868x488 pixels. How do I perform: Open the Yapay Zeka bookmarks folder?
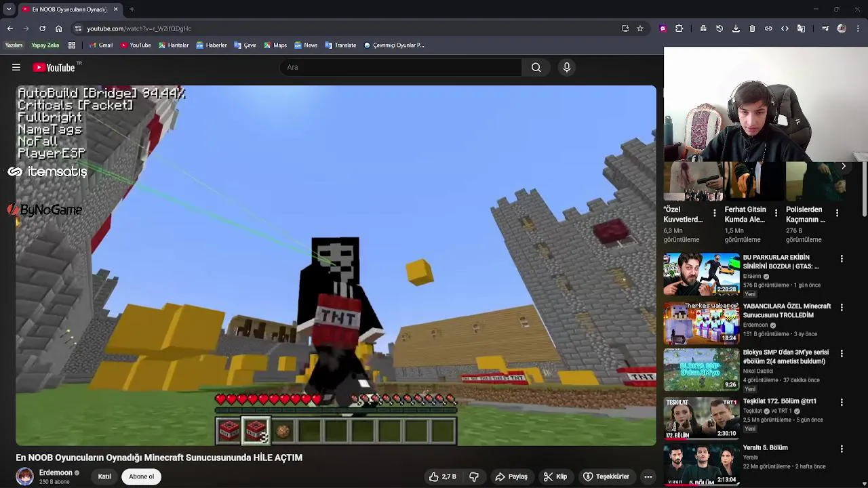[45, 45]
